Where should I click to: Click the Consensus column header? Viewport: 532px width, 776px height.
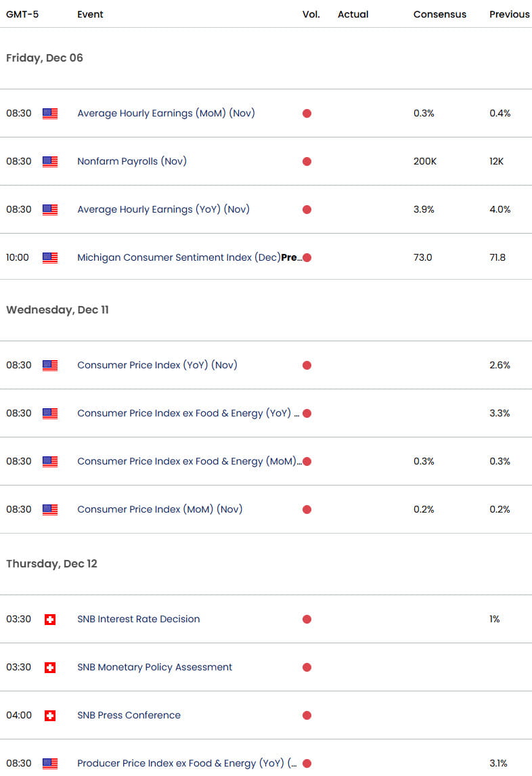pos(438,14)
